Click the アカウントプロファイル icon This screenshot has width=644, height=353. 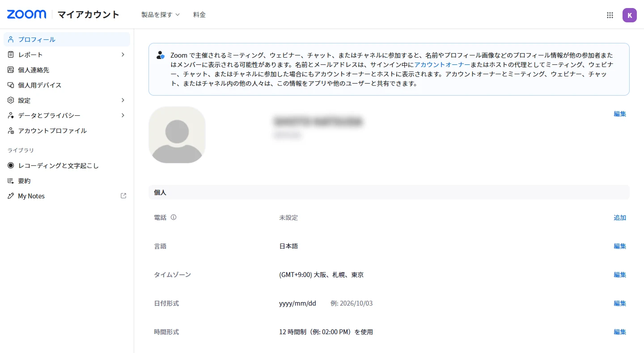tap(11, 130)
